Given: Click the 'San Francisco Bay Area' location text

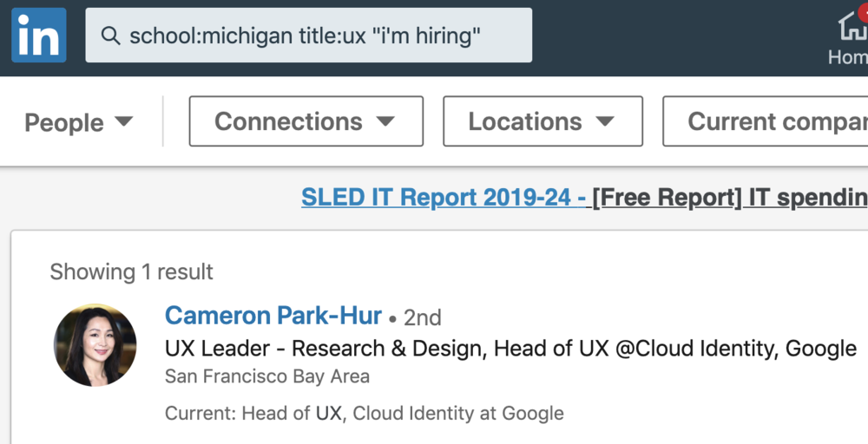Looking at the screenshot, I should (266, 376).
